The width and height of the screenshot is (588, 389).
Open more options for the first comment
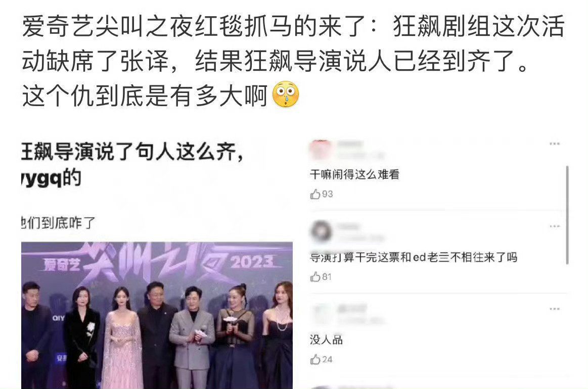tap(555, 143)
